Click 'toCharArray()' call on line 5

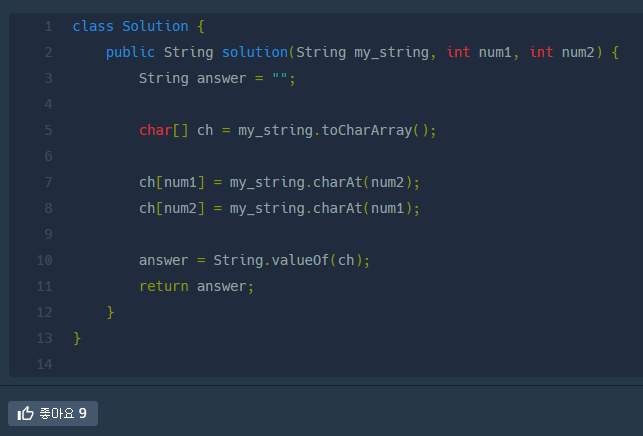tap(375, 130)
